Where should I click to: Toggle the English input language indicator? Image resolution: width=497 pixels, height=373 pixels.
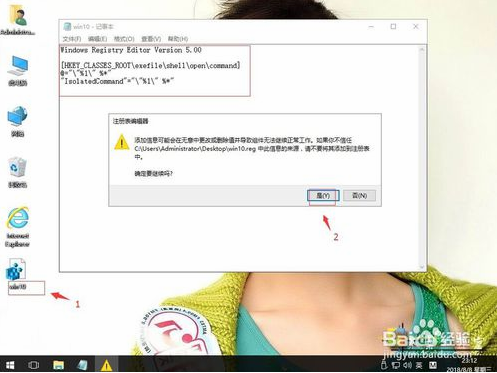pyautogui.click(x=419, y=365)
